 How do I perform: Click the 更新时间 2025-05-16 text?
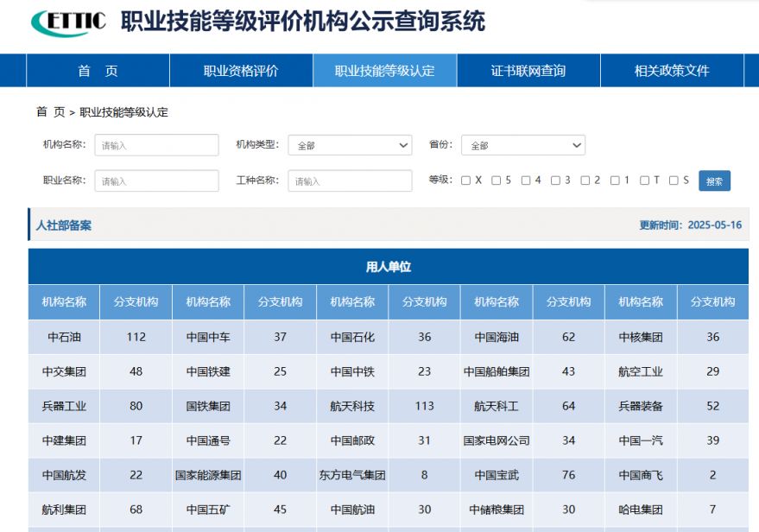click(691, 225)
